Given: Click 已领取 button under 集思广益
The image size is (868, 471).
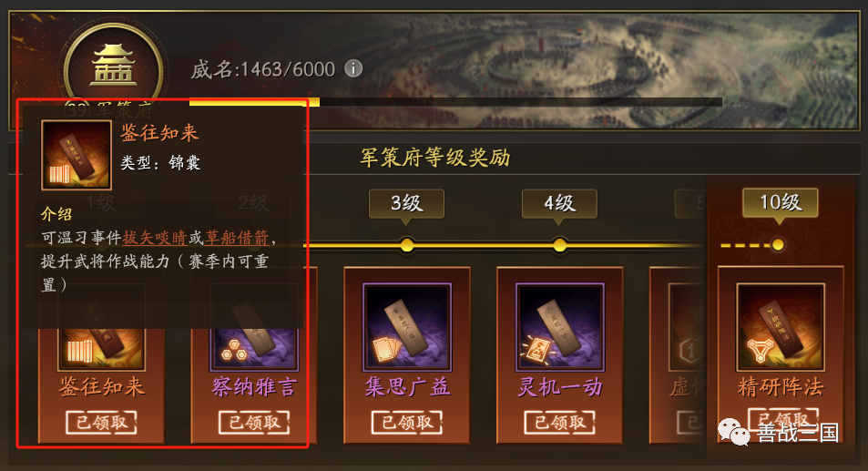Looking at the screenshot, I should (407, 423).
